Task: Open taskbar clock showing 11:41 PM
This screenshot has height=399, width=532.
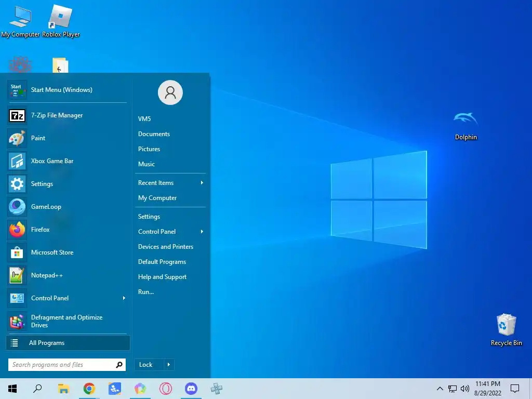Action: pos(487,389)
